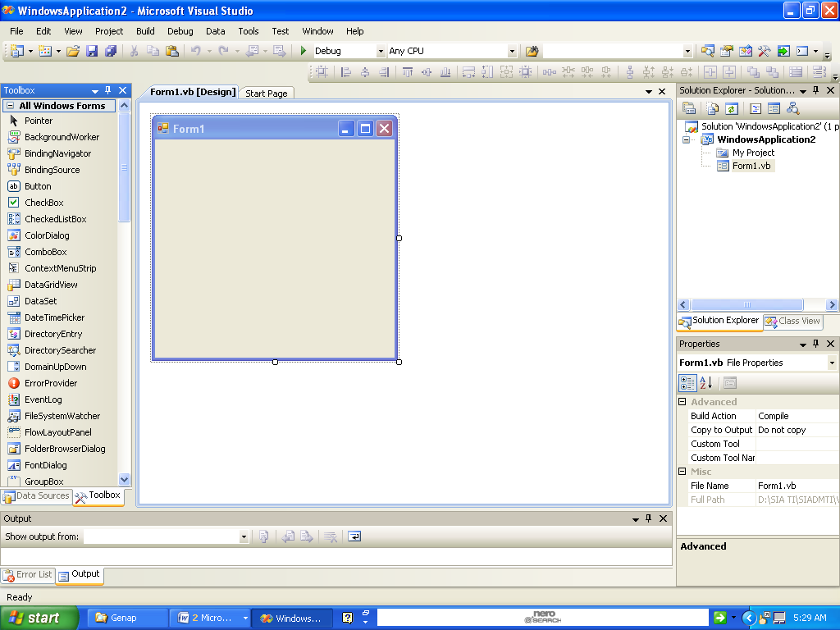Click Show All Files in Solution Explorer
This screenshot has width=840, height=630.
pos(712,108)
